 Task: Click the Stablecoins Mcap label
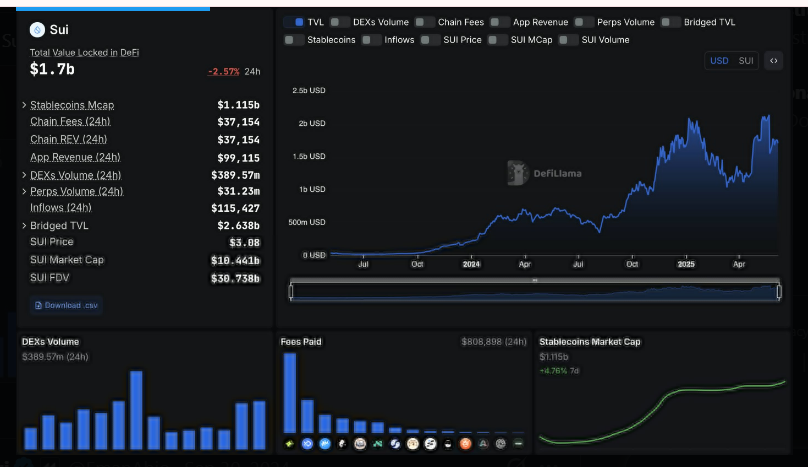(x=72, y=105)
